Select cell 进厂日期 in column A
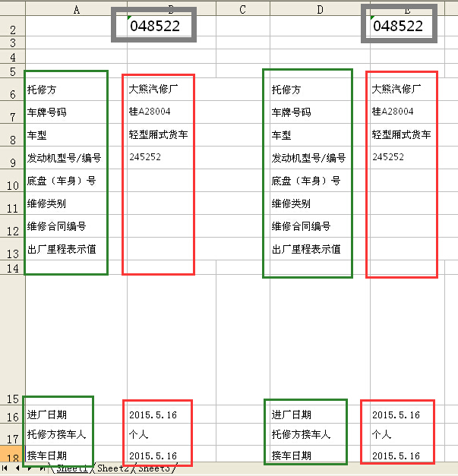The image size is (458, 476). pos(47,415)
